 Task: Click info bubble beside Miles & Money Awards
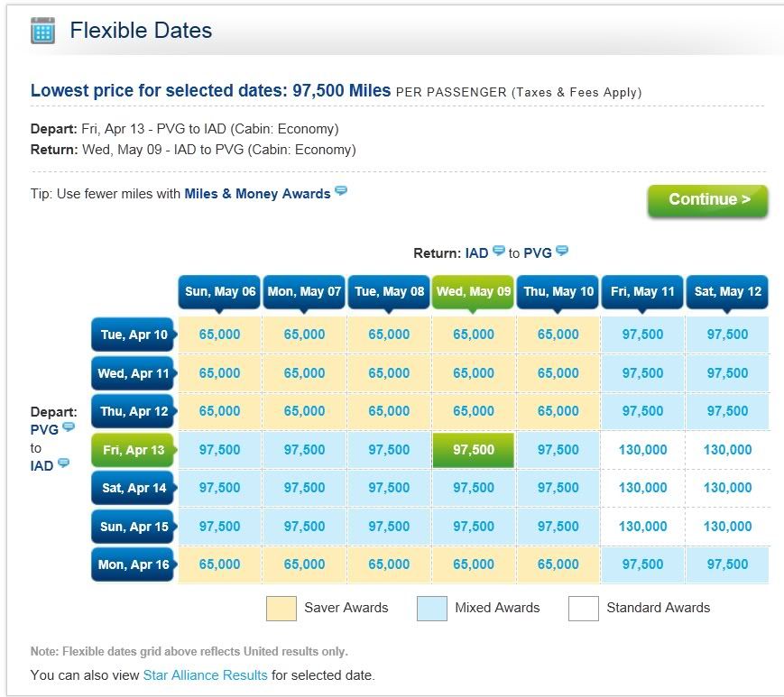(x=341, y=191)
